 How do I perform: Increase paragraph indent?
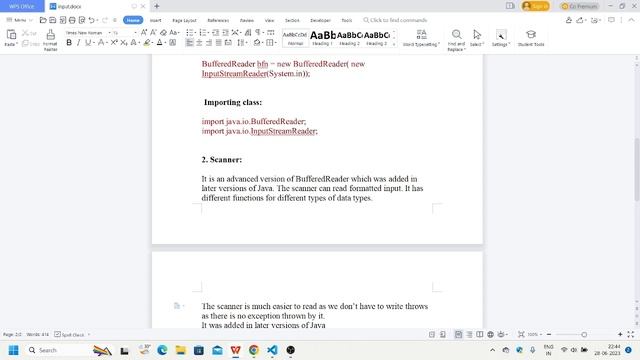225,33
